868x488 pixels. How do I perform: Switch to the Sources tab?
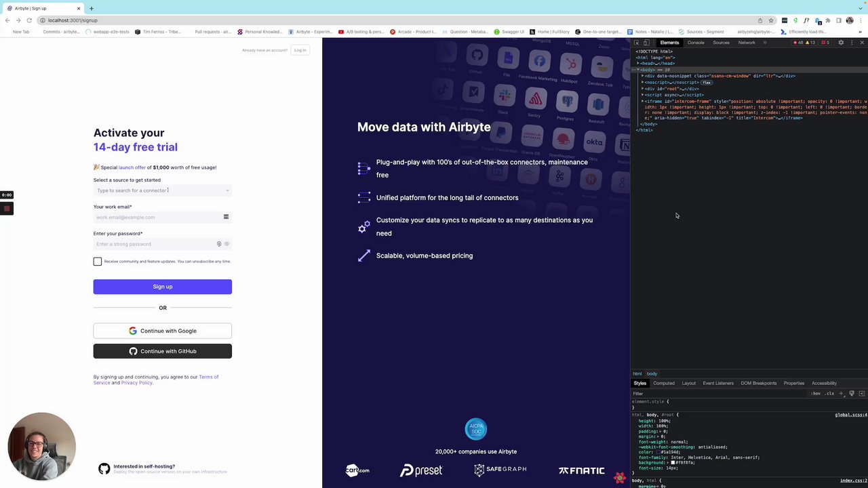[721, 43]
